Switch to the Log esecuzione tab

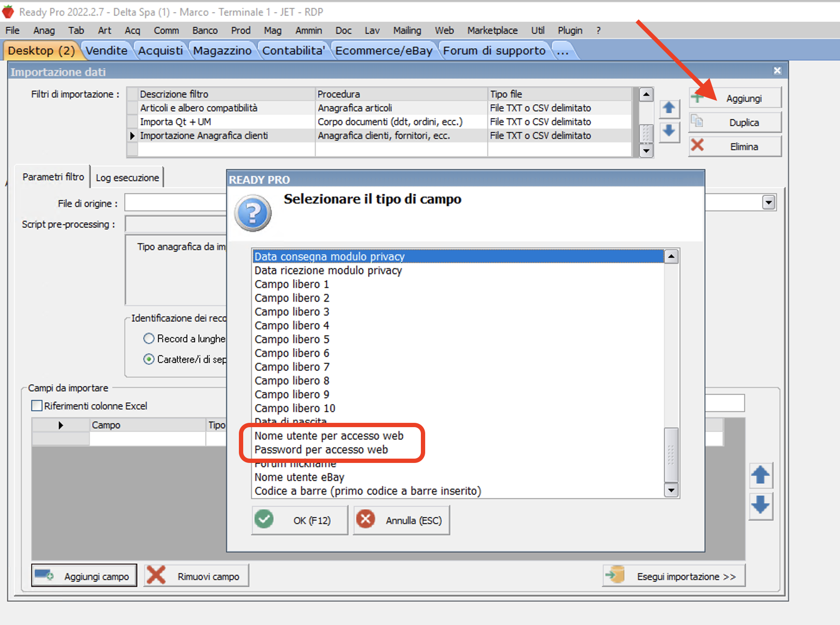point(127,178)
